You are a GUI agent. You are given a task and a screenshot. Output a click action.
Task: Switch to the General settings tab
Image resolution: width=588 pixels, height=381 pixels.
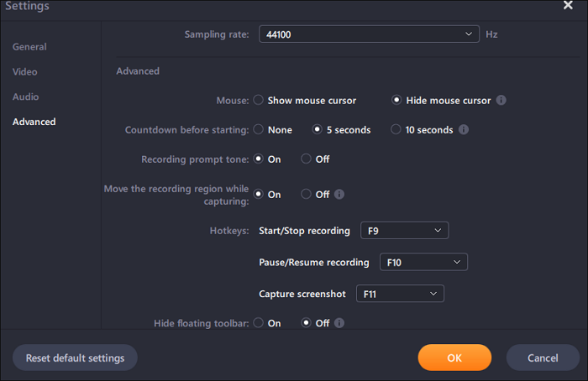(x=30, y=47)
